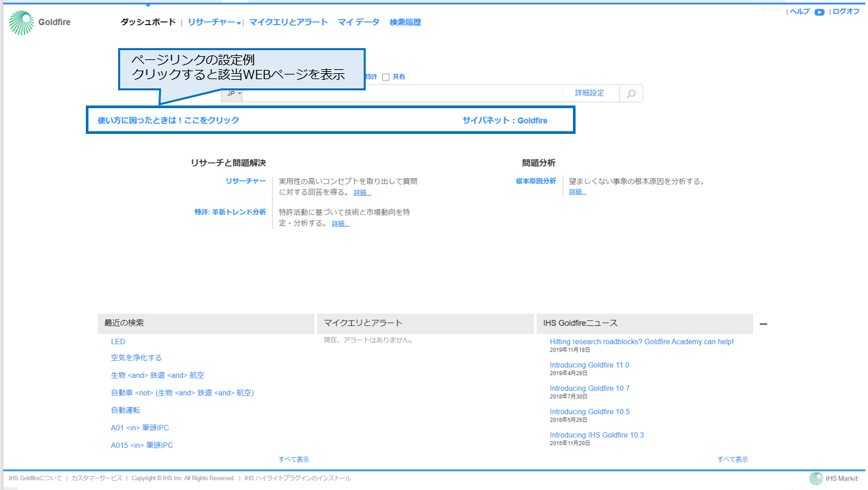Click the ヘルプ link
Image resolution: width=868 pixels, height=490 pixels.
point(799,12)
